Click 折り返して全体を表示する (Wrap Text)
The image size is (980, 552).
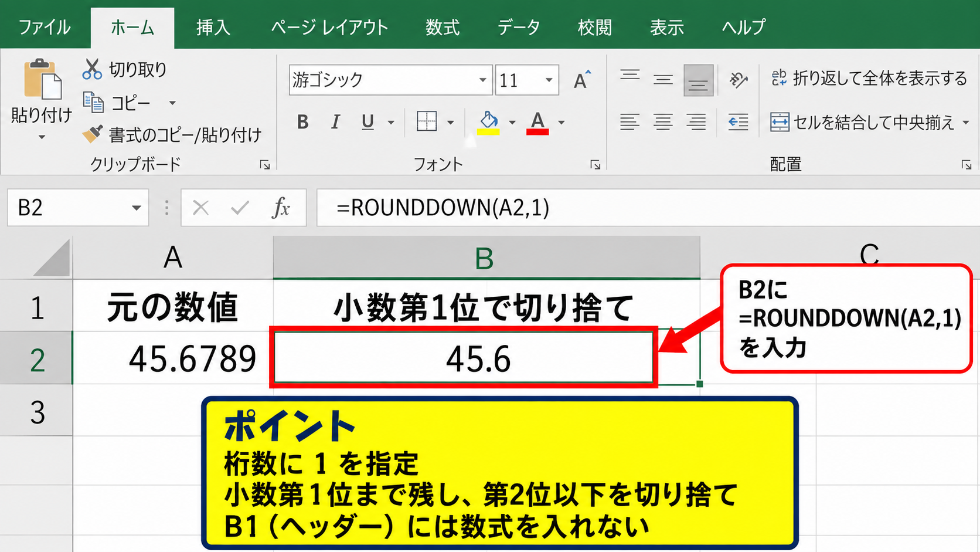[869, 78]
